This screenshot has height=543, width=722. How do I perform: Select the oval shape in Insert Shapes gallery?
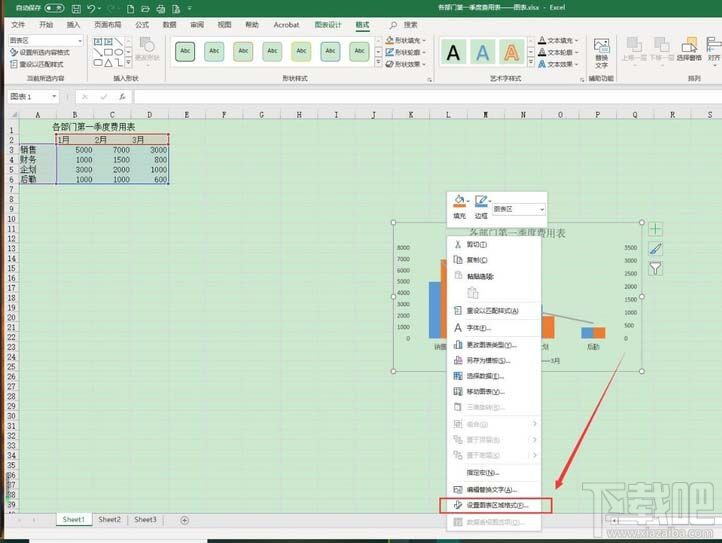119,52
